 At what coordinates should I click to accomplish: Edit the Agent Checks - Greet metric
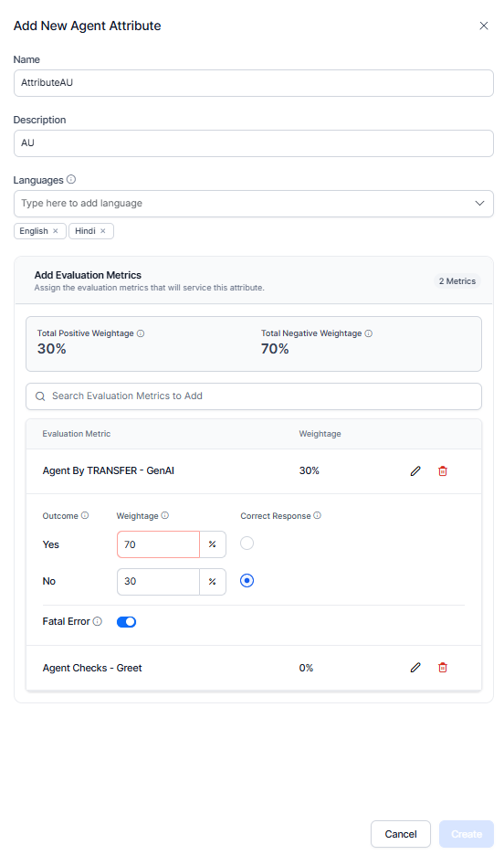click(x=415, y=668)
